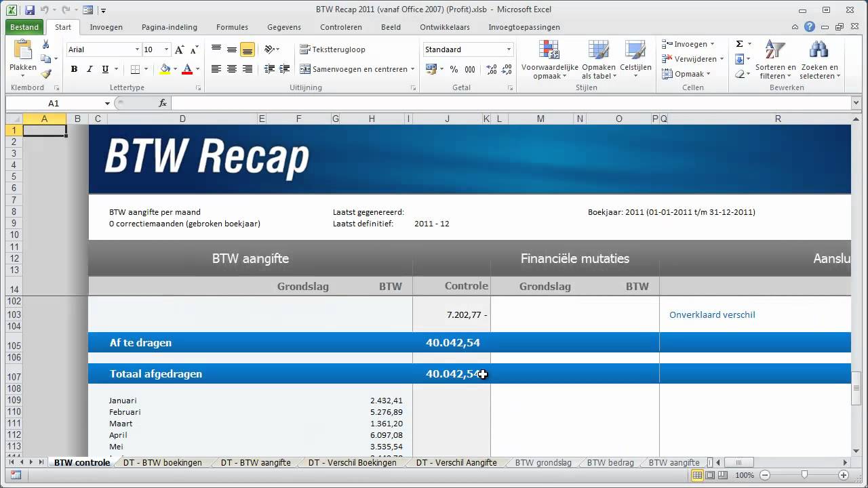Switch to the Formules ribbon tab
The width and height of the screenshot is (868, 488).
pos(233,27)
